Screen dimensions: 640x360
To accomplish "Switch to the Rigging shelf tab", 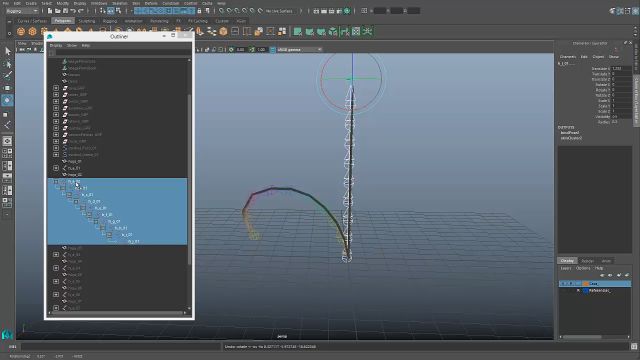I will pos(109,21).
